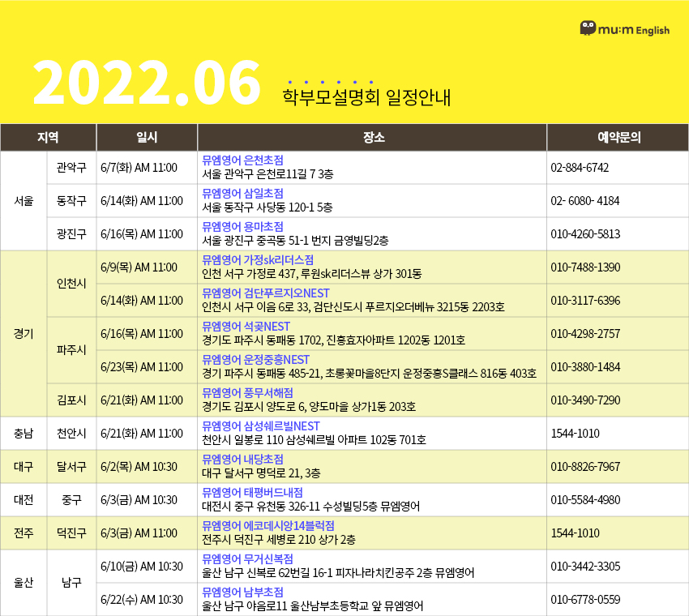Click the date 6/22(수) AM 10:30
This screenshot has height=616, width=689.
(x=142, y=600)
